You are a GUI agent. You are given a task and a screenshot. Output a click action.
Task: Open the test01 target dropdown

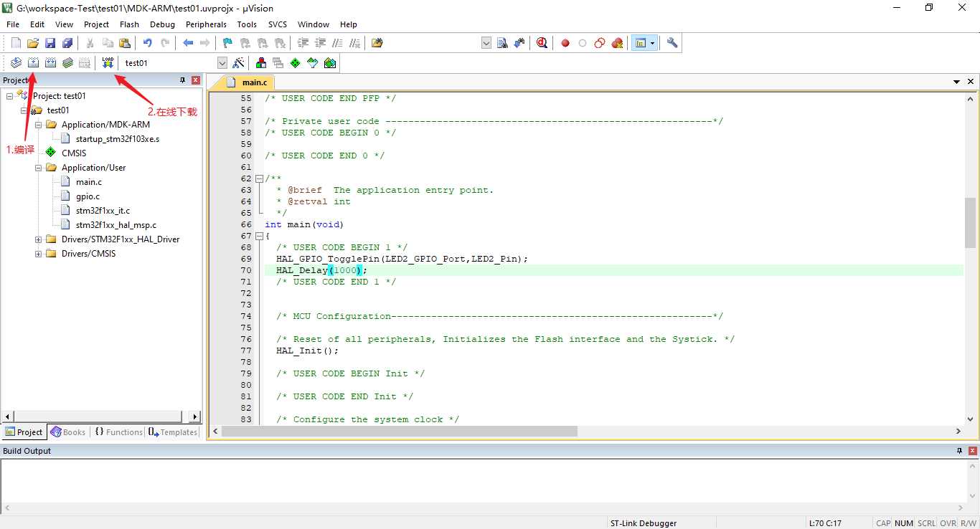(222, 63)
